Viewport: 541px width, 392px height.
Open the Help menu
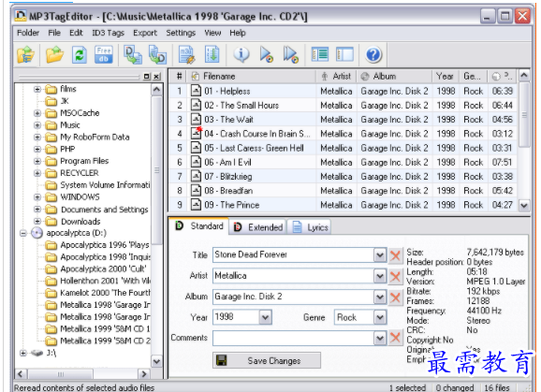click(238, 33)
